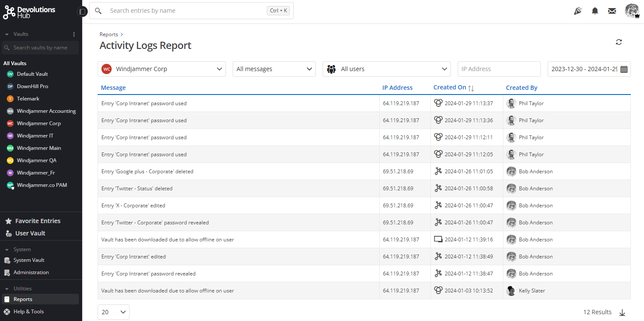Click the Administration icon
This screenshot has height=321, width=644.
pos(7,272)
